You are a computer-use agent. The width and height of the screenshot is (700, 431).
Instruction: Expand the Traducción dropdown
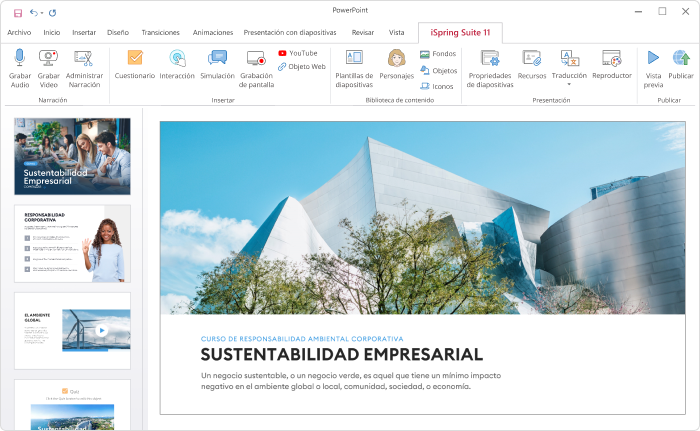point(569,84)
